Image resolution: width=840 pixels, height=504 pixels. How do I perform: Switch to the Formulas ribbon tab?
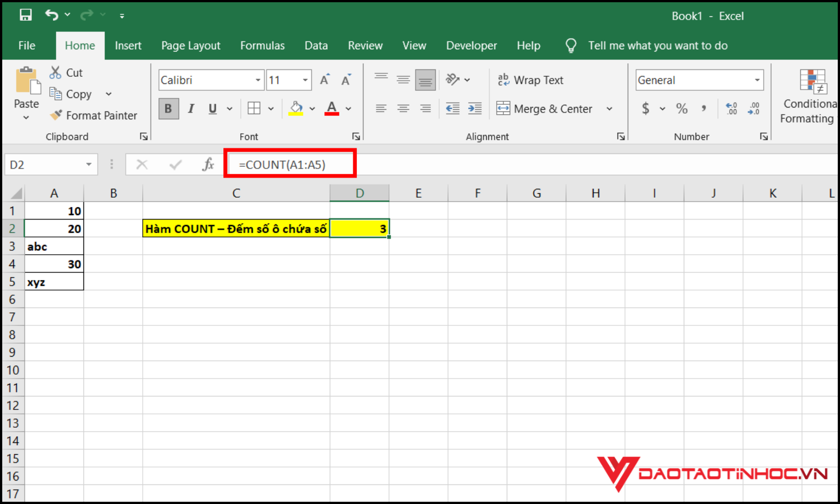(262, 45)
